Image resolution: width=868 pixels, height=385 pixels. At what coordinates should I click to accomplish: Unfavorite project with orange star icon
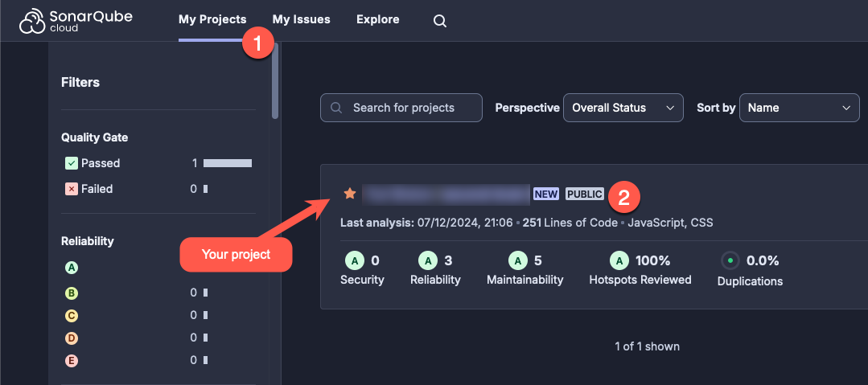pos(349,194)
